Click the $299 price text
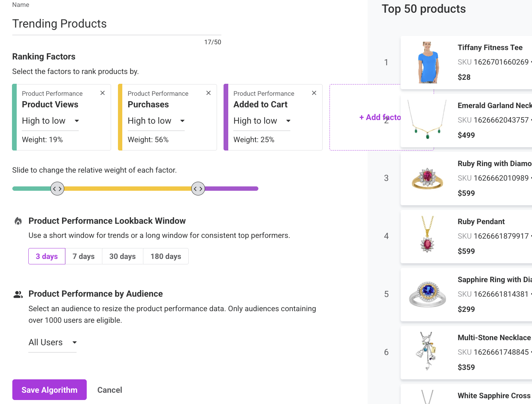This screenshot has width=532, height=404. (466, 309)
